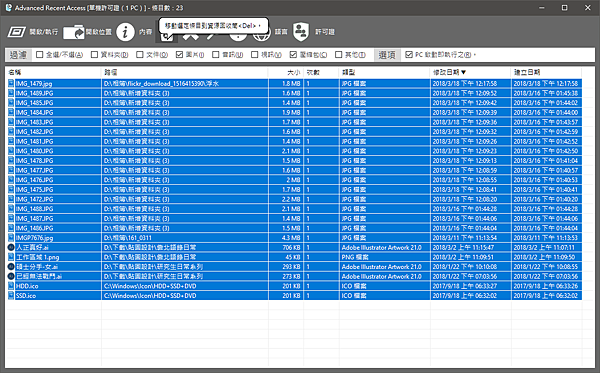600x373 pixels.
Task: Click the file icon of SSD.ico
Action: [11, 296]
